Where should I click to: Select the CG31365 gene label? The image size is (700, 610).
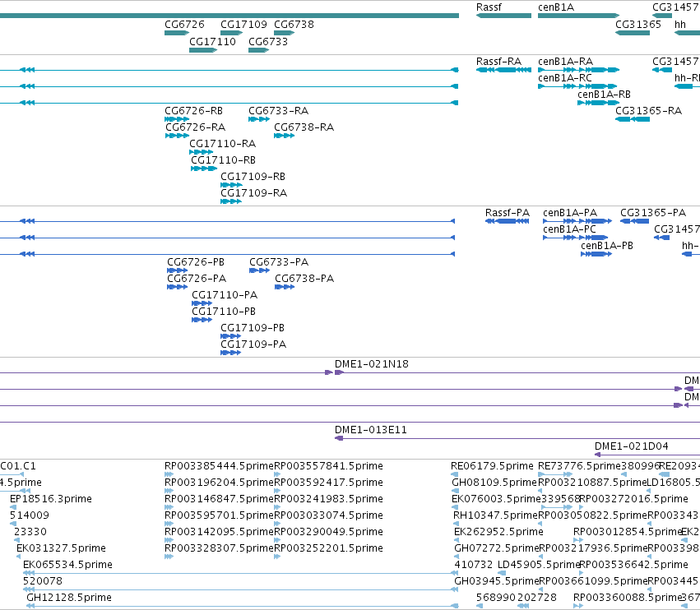[x=638, y=24]
